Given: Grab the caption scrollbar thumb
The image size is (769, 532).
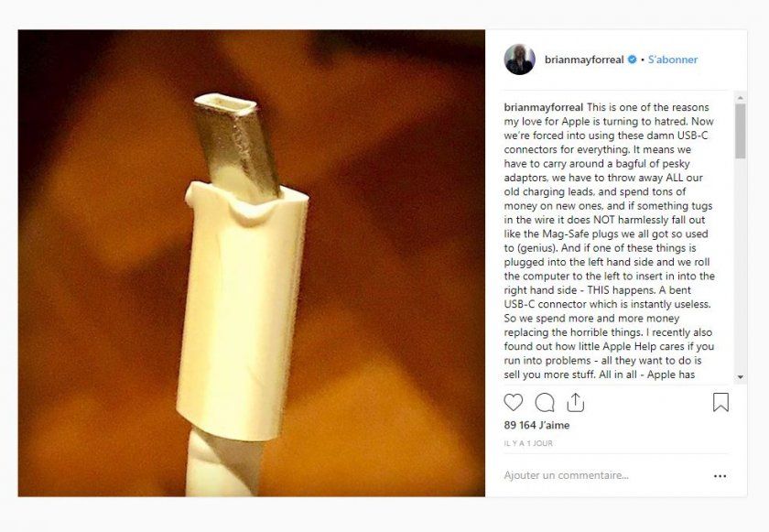Looking at the screenshot, I should 740,130.
